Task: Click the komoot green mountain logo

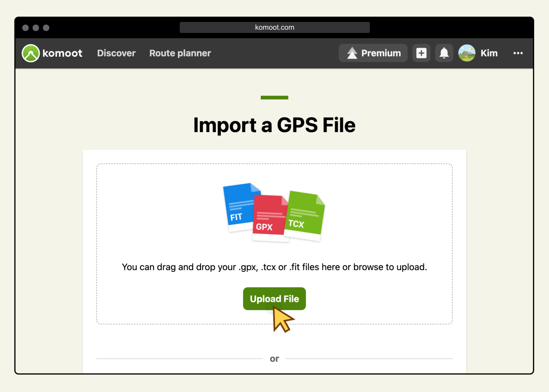Action: tap(31, 53)
